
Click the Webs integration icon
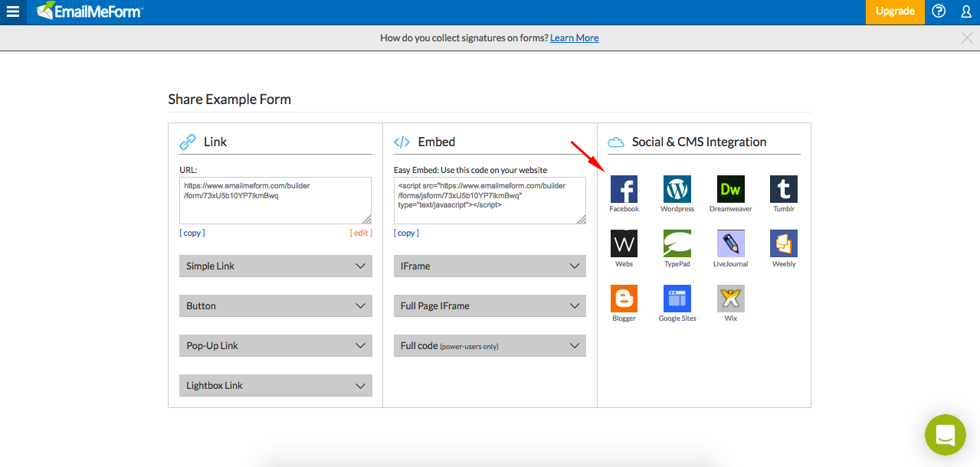point(623,243)
